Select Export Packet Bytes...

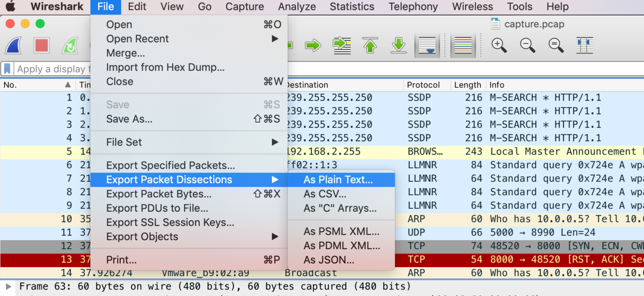point(189,194)
